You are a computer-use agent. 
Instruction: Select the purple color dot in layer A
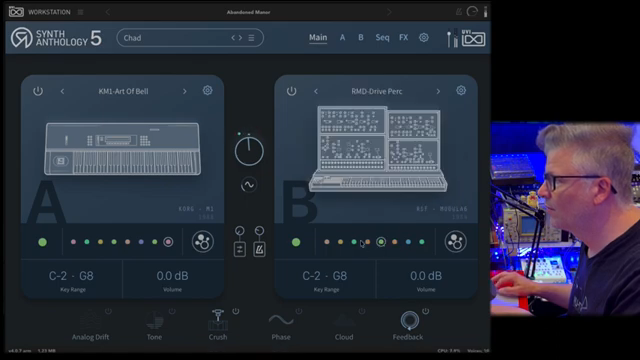click(x=141, y=242)
